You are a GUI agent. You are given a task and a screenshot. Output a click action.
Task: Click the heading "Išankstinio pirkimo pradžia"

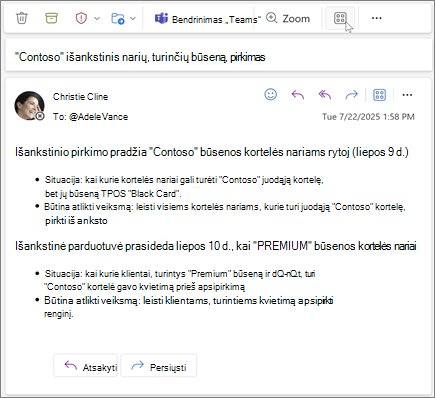tap(81, 152)
